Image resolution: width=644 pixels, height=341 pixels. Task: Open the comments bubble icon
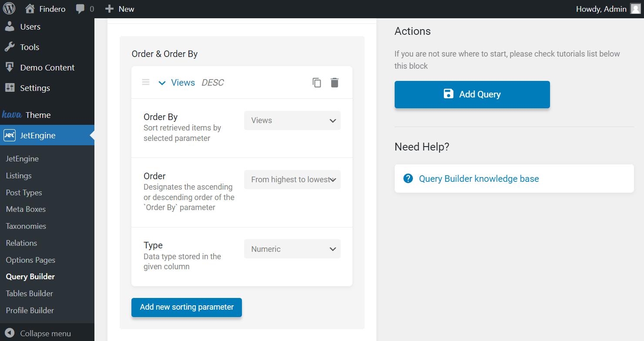(80, 9)
